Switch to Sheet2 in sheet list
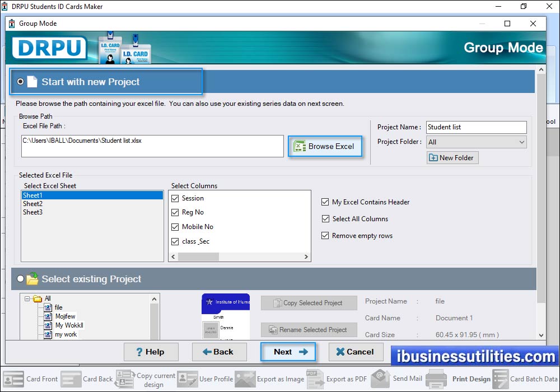560x392 pixels. [x=32, y=204]
